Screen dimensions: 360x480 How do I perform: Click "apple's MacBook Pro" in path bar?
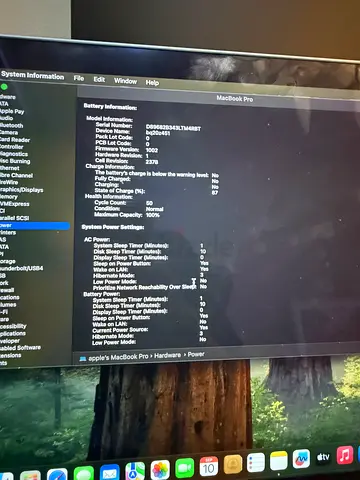pyautogui.click(x=118, y=357)
